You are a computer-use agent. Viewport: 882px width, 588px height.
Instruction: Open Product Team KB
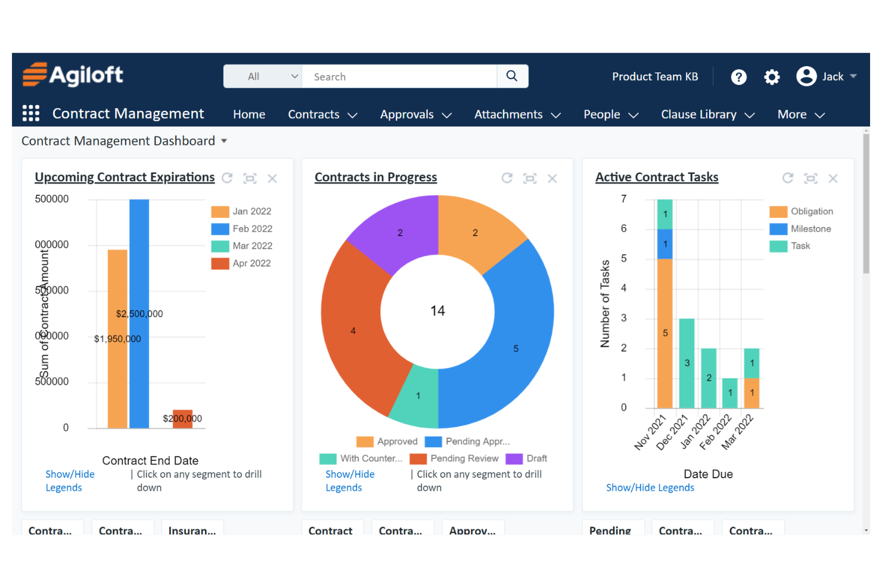tap(655, 76)
